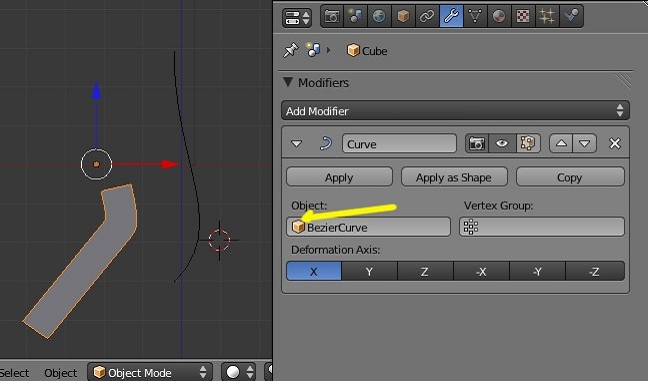Select -Y deformation axis
Screen dimensions: 648x381
coord(537,271)
